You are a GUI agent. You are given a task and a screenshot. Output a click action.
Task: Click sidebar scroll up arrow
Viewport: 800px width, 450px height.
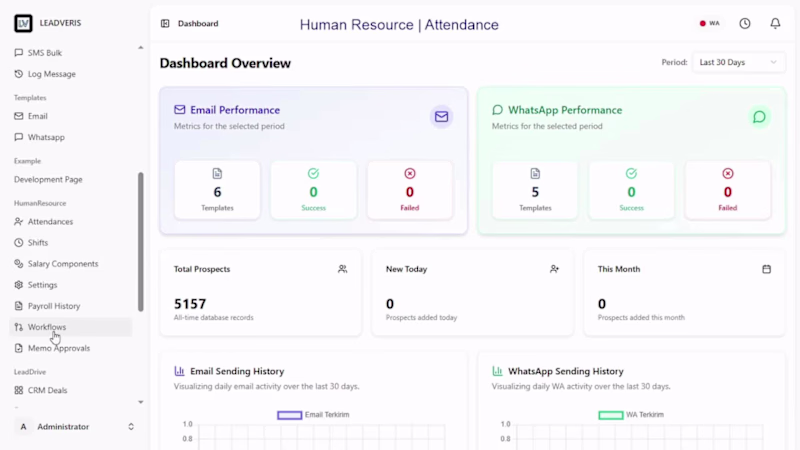click(x=141, y=48)
